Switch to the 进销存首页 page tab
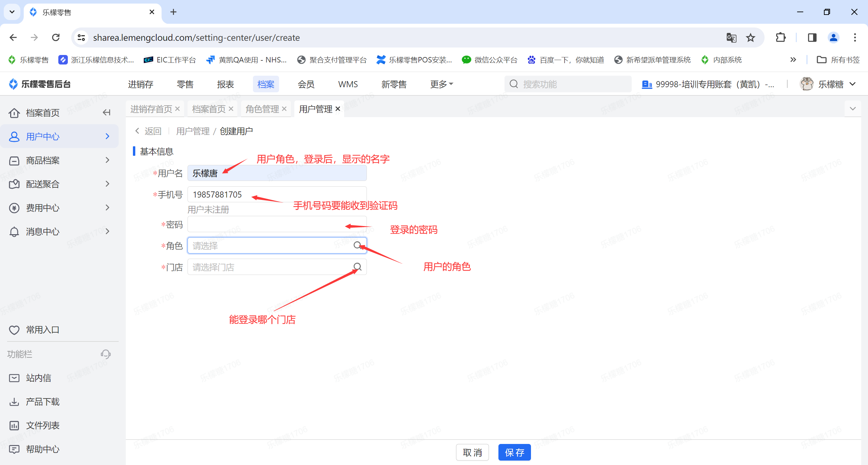 (151, 109)
